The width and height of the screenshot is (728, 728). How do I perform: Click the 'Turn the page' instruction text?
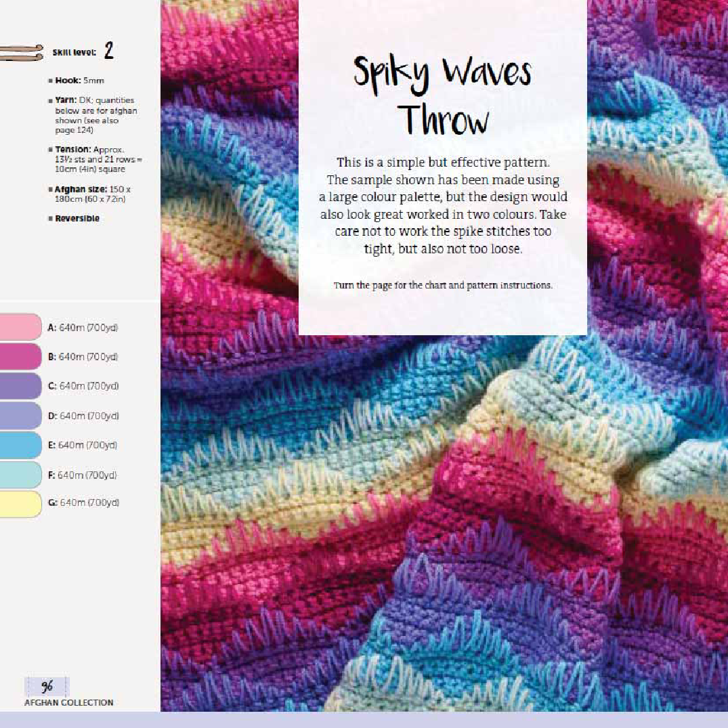443,285
